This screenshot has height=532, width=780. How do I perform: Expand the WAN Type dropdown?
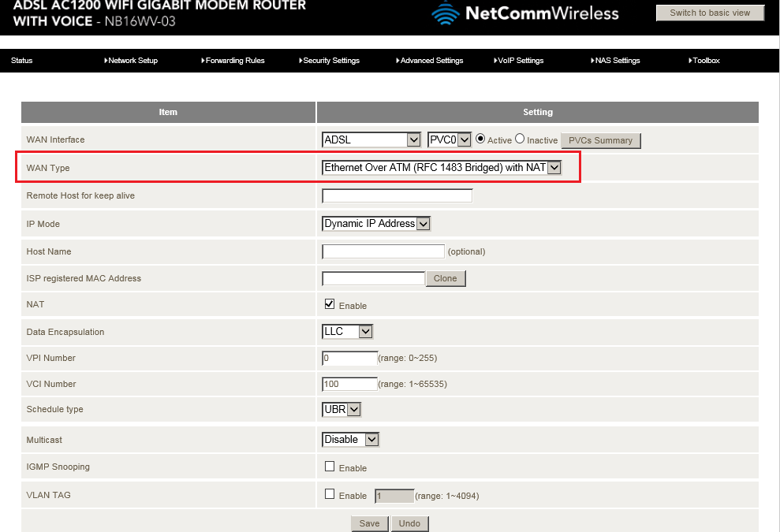click(x=442, y=168)
